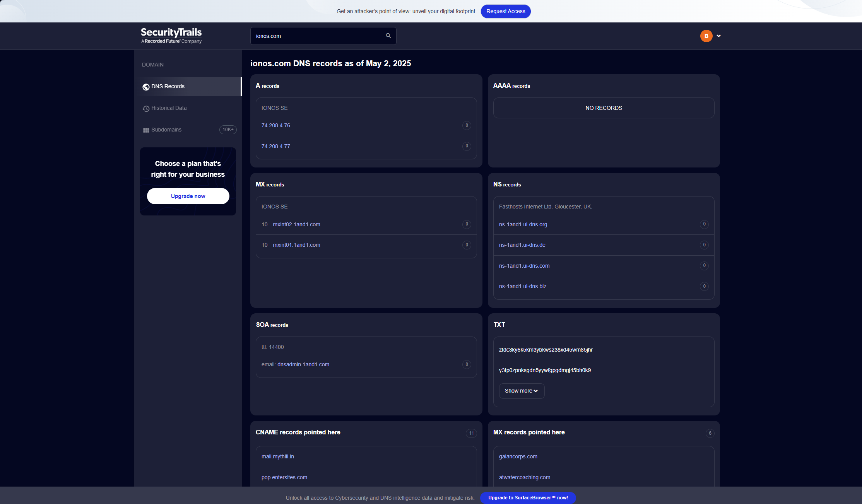Click the search magnifier icon

pyautogui.click(x=388, y=36)
